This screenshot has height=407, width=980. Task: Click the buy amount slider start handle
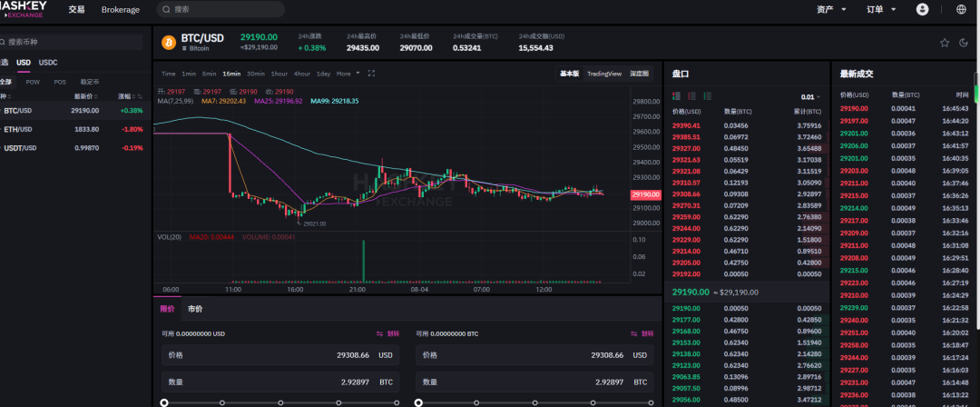[164, 402]
